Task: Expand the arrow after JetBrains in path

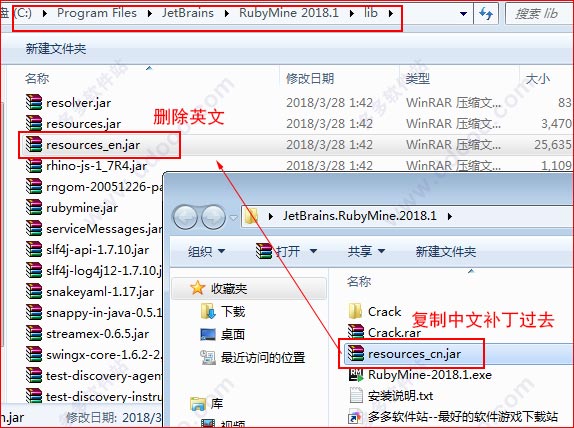Action: (227, 14)
